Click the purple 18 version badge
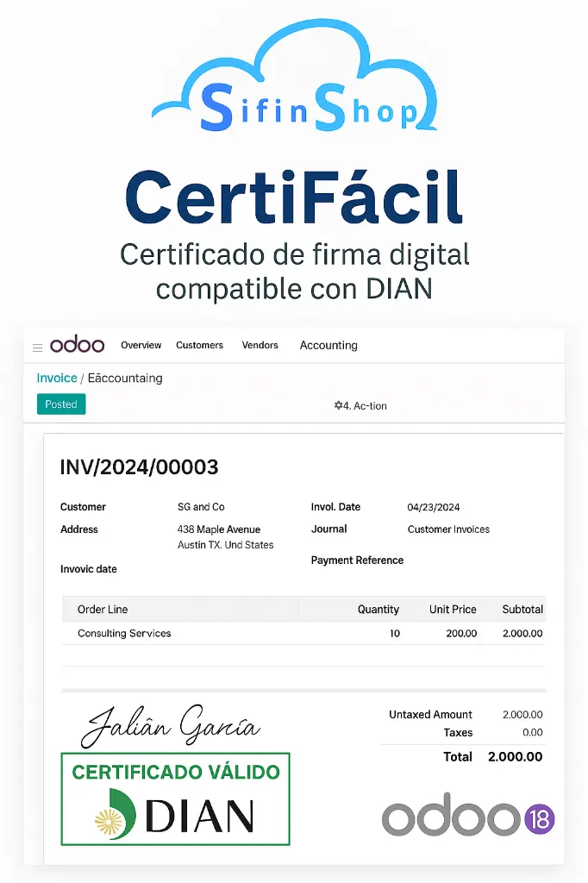Image resolution: width=588 pixels, height=883 pixels. tap(540, 819)
